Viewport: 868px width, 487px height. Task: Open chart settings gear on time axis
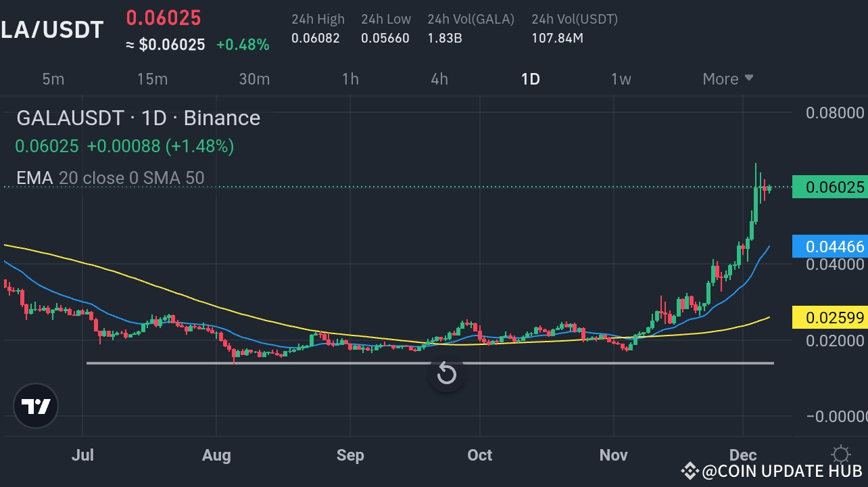840,454
